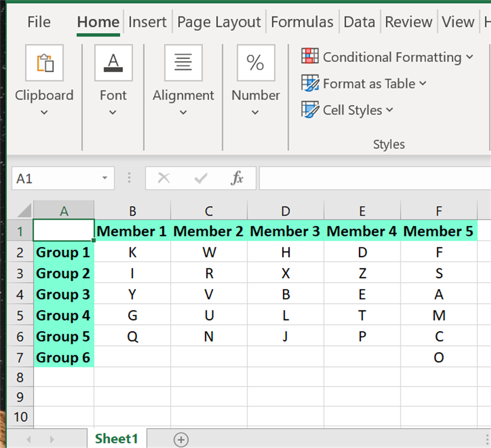Expand the Clipboard group chevron

(x=44, y=113)
